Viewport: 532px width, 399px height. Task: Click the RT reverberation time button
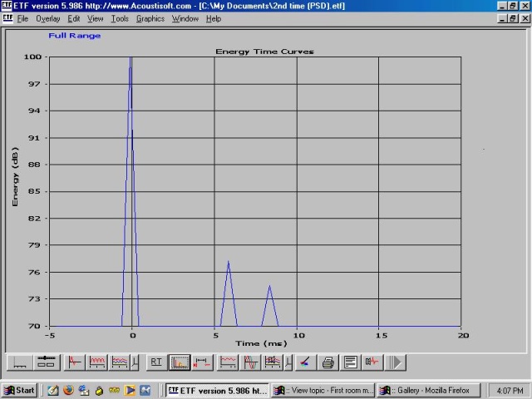[x=156, y=362]
